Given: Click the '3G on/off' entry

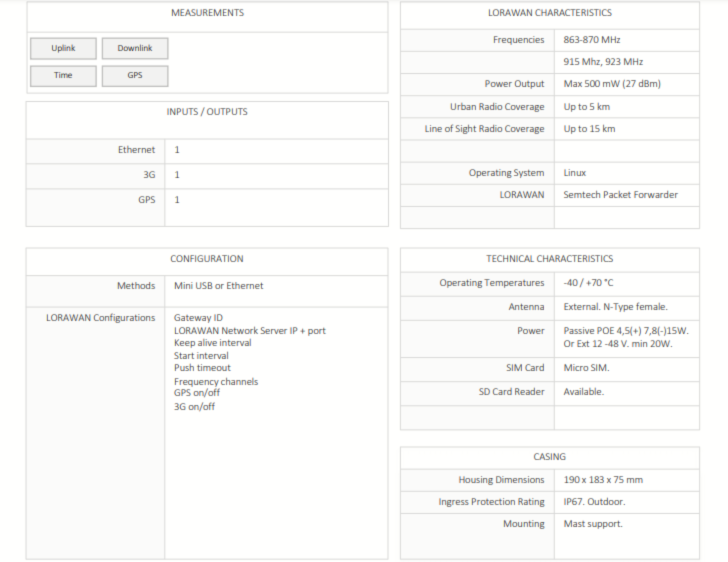Looking at the screenshot, I should click(x=194, y=407).
